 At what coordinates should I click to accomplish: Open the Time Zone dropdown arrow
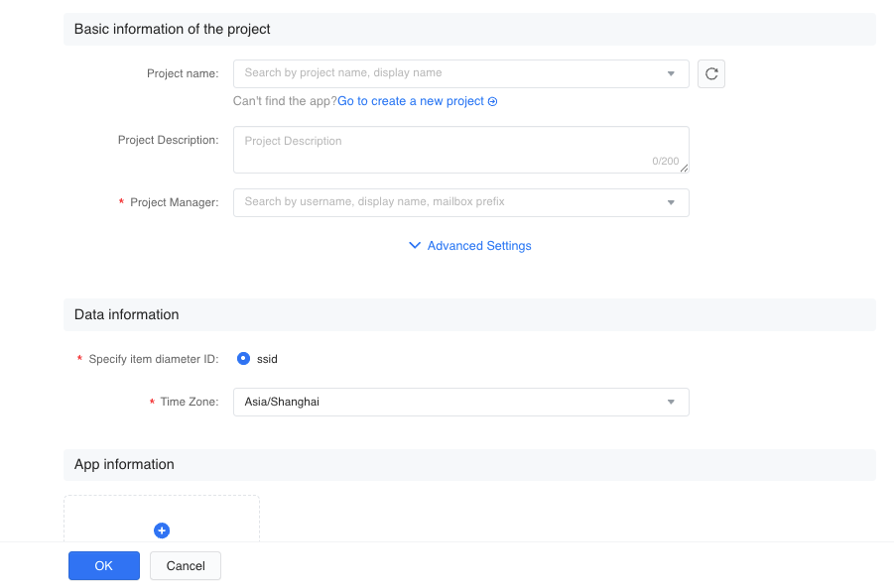(671, 402)
